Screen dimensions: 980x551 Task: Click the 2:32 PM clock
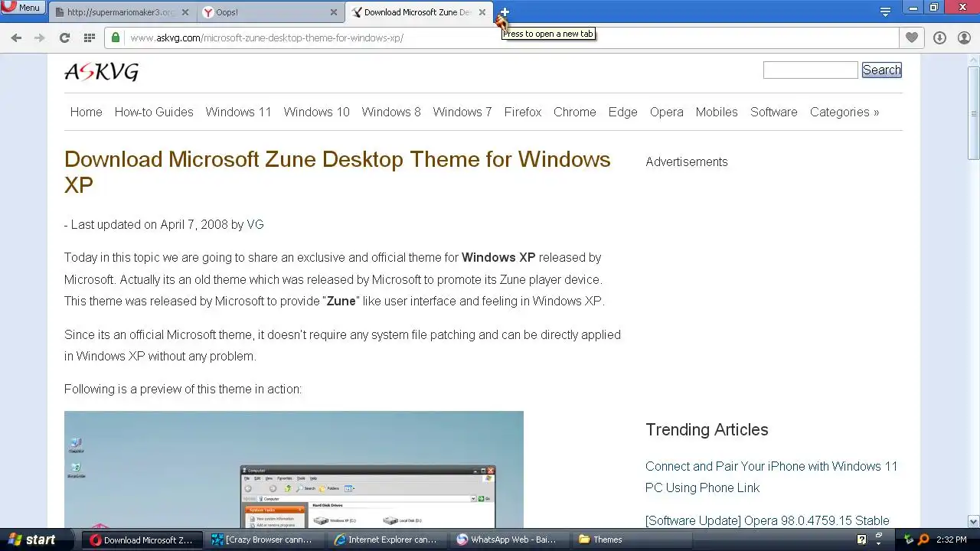pos(952,540)
